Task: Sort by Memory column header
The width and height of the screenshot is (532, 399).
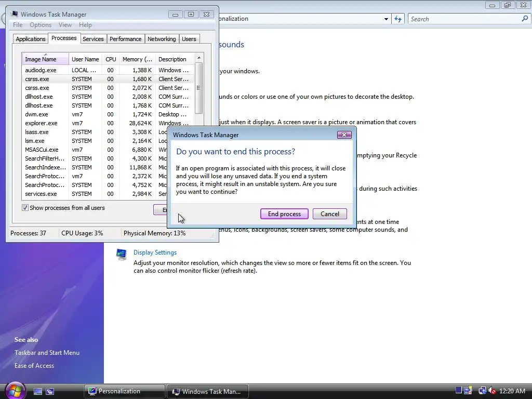Action: [x=137, y=59]
